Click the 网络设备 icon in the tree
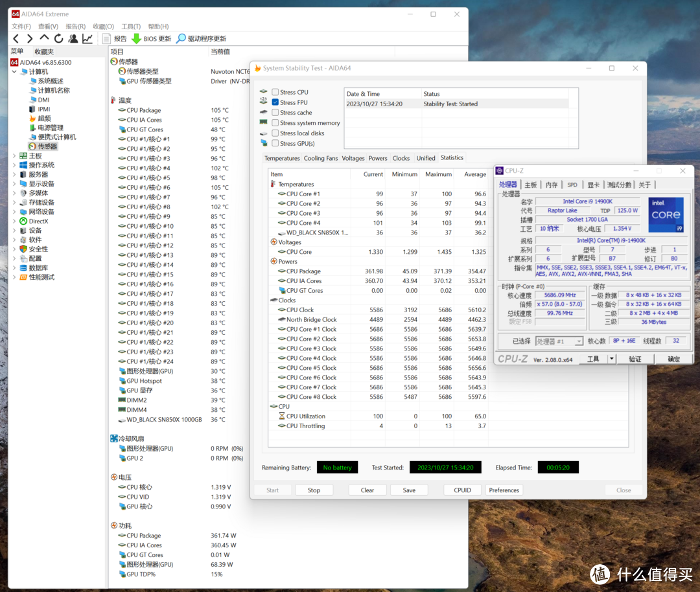This screenshot has height=592, width=700. coord(23,212)
